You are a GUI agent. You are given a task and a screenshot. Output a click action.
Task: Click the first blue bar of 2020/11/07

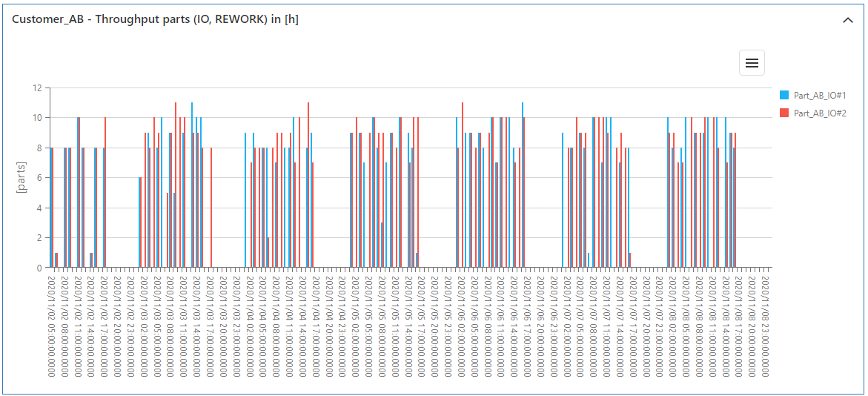(563, 200)
